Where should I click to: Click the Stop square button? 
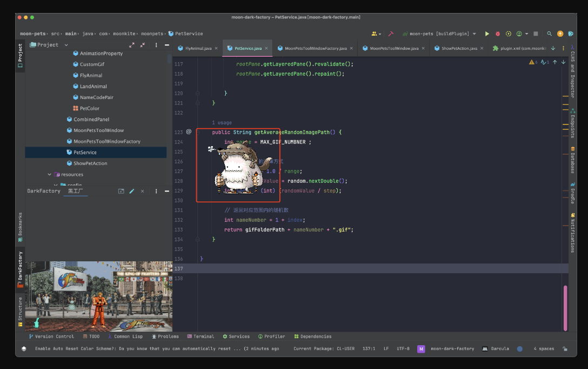[x=536, y=34]
